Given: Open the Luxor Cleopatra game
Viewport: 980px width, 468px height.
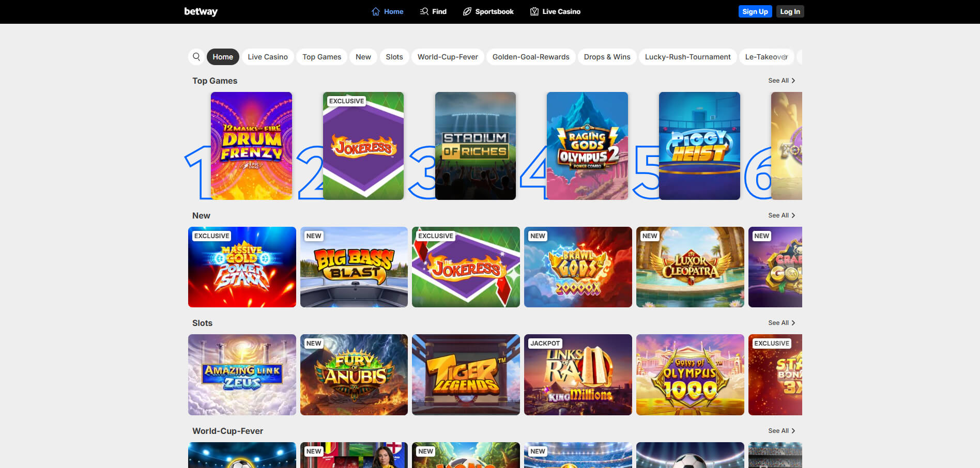Looking at the screenshot, I should coord(690,267).
